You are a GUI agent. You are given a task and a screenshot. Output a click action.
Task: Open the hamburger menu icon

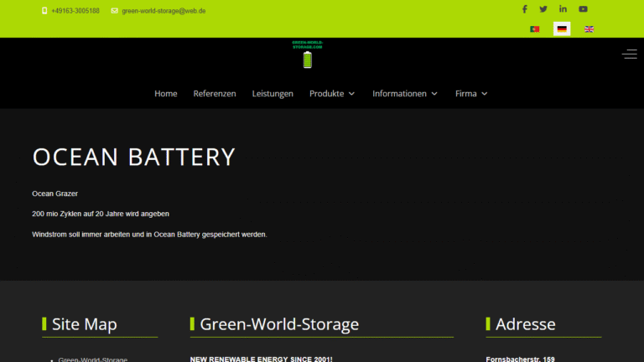(x=629, y=54)
